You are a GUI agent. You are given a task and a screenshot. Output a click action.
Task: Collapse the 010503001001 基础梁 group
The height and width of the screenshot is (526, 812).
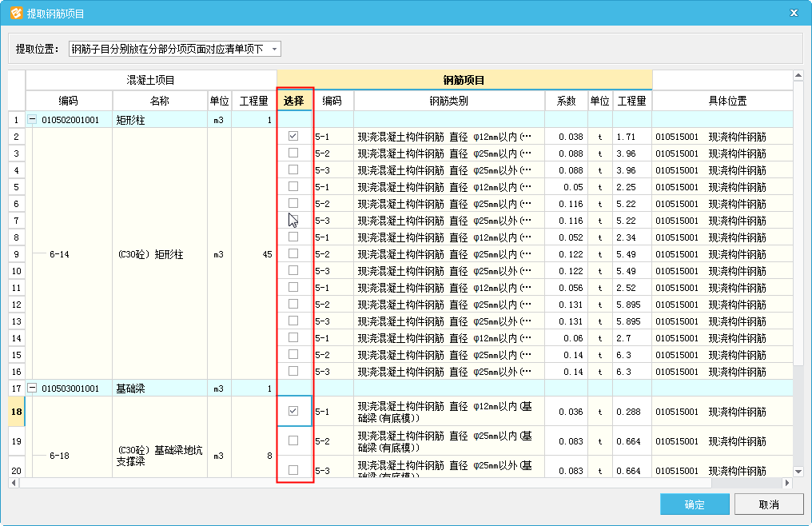pos(33,389)
